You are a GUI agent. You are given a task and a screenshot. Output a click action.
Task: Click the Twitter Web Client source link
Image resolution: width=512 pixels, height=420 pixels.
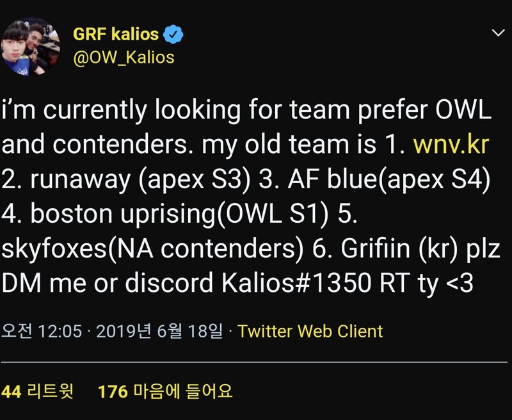click(x=310, y=331)
